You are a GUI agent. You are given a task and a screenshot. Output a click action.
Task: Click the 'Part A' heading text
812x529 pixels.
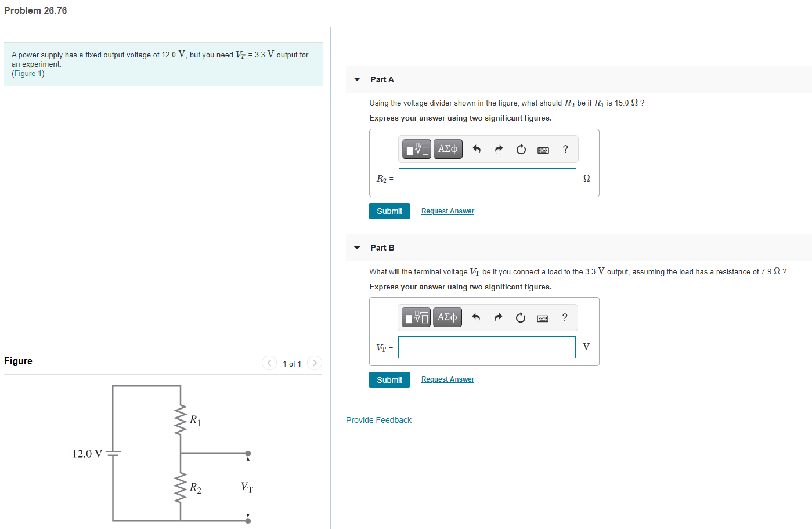(x=382, y=79)
